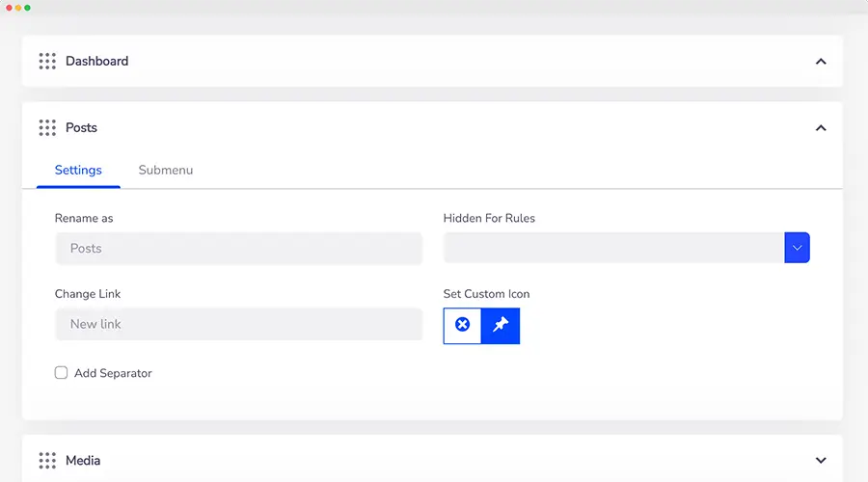Enable the Add Separator checkbox
Image resolution: width=868 pixels, height=482 pixels.
pyautogui.click(x=61, y=372)
